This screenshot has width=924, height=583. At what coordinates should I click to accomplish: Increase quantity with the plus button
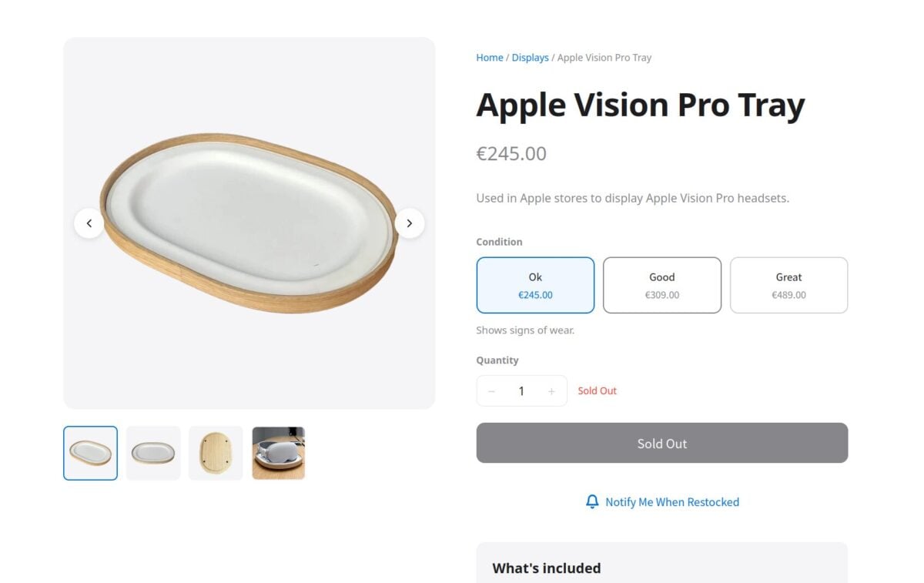(551, 391)
